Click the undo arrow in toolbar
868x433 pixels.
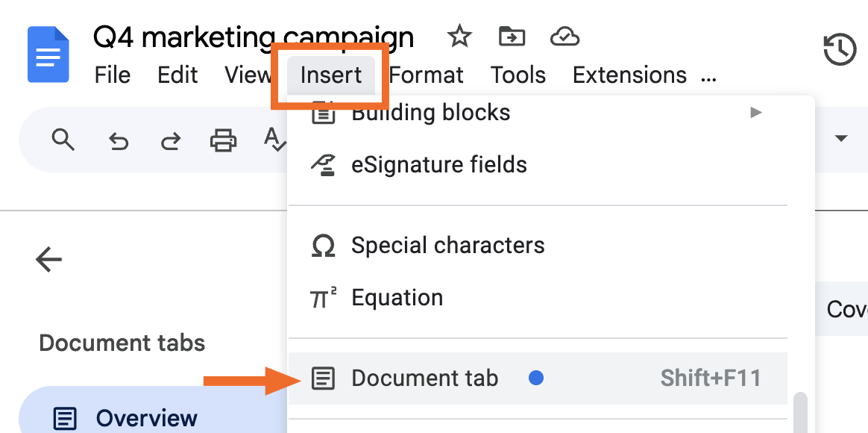pyautogui.click(x=118, y=141)
